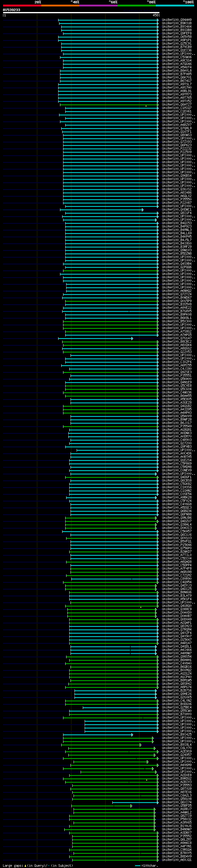This screenshot has height=868, width=197.
Task: Click hit label UniRef100_A9P1P1
Action: pyautogui.click(x=177, y=40)
